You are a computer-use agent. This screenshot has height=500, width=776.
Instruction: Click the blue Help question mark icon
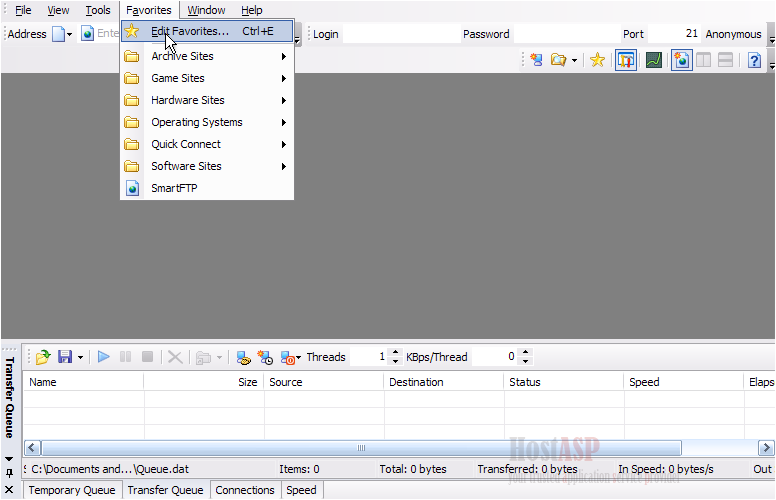coord(754,60)
